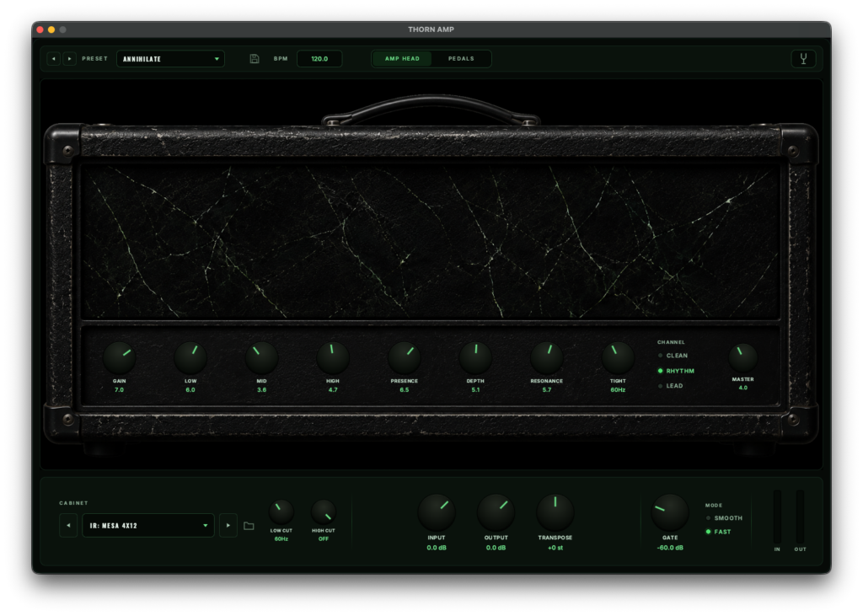Open the ANNIHILATE preset dropdown
The width and height of the screenshot is (863, 616).
coord(170,59)
